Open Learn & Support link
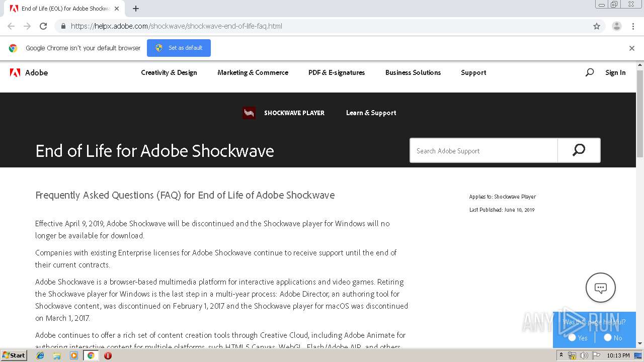 pyautogui.click(x=371, y=113)
